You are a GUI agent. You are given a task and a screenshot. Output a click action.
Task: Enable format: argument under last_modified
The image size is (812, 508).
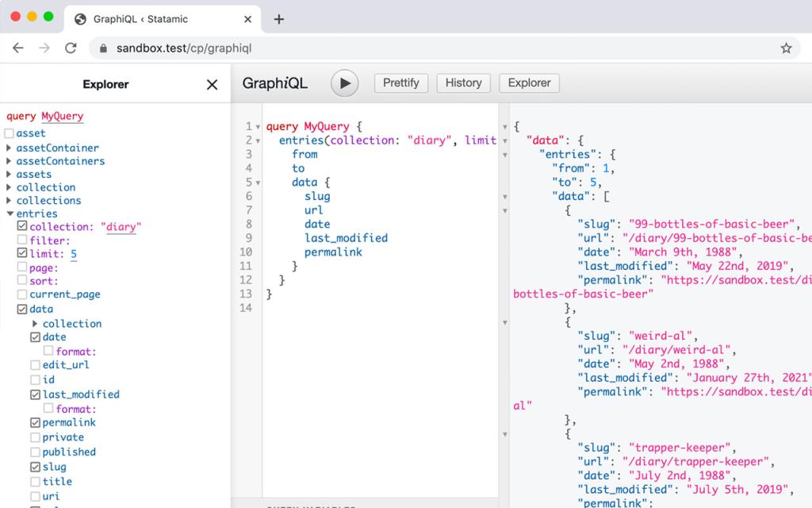(x=48, y=408)
